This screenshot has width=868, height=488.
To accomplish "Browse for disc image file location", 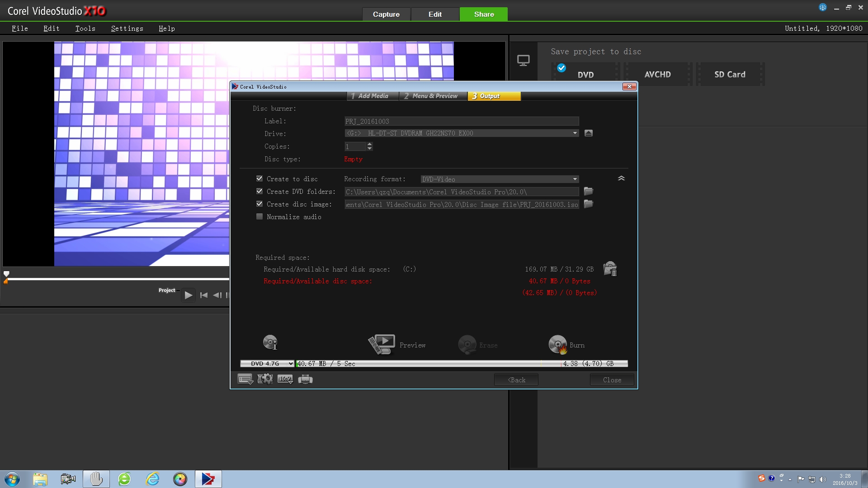I will pyautogui.click(x=589, y=204).
